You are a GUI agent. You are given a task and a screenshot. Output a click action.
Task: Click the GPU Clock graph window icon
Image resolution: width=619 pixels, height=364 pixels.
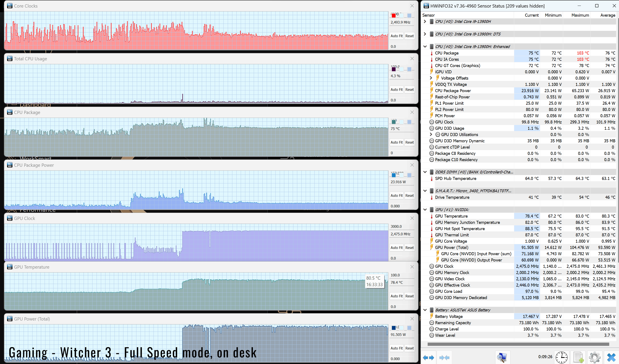pos(10,218)
